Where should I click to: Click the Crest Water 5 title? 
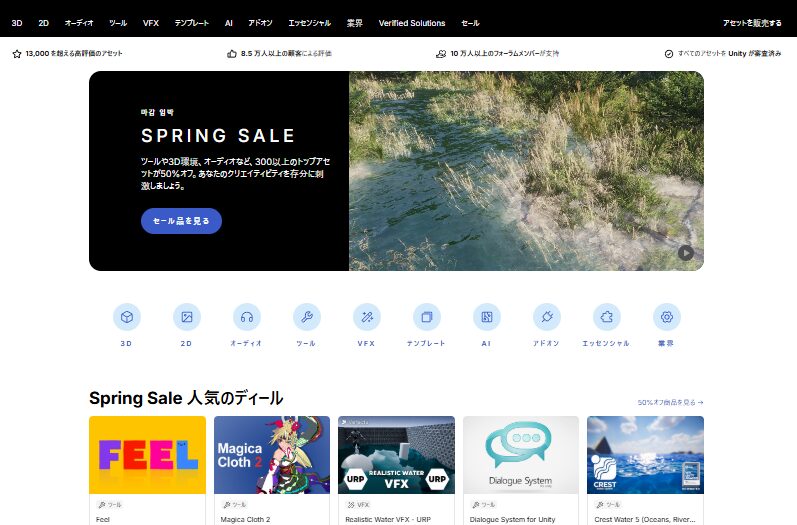coord(645,519)
